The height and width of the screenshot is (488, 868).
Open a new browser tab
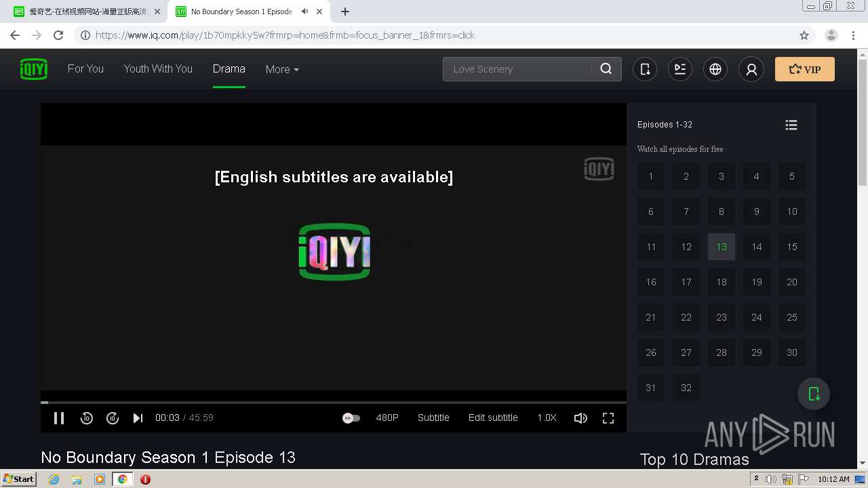point(345,12)
